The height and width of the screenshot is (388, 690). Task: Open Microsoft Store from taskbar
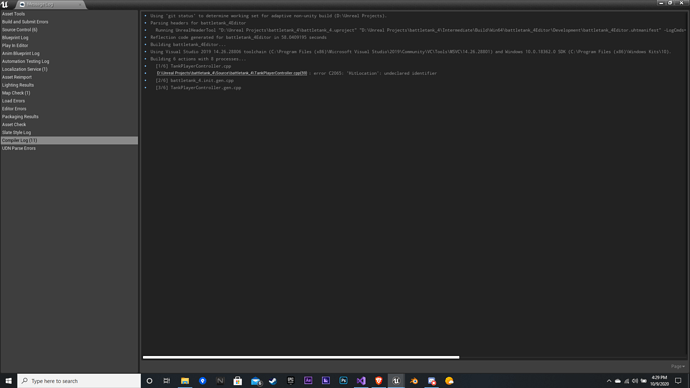(x=238, y=381)
